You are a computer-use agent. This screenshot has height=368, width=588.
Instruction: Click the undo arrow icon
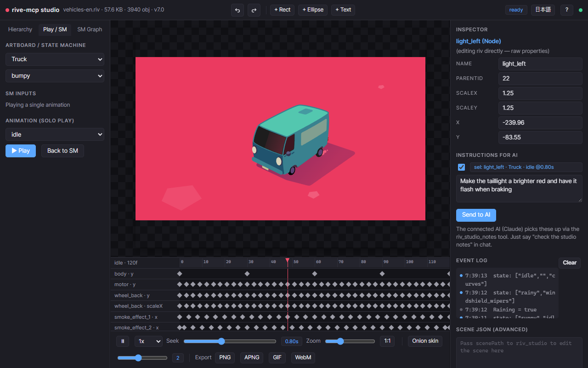[237, 10]
